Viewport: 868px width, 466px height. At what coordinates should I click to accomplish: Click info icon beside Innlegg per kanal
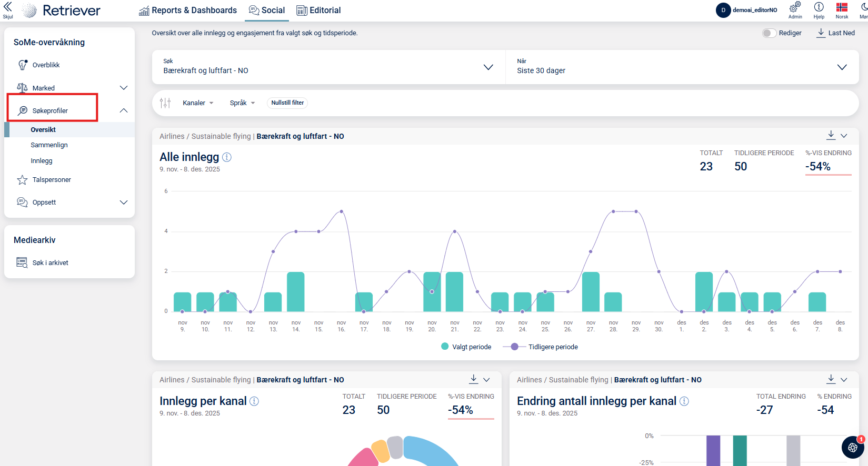point(254,401)
